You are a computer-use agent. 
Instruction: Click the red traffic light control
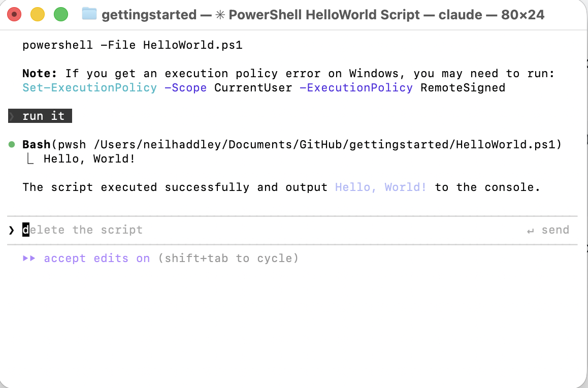[x=14, y=14]
